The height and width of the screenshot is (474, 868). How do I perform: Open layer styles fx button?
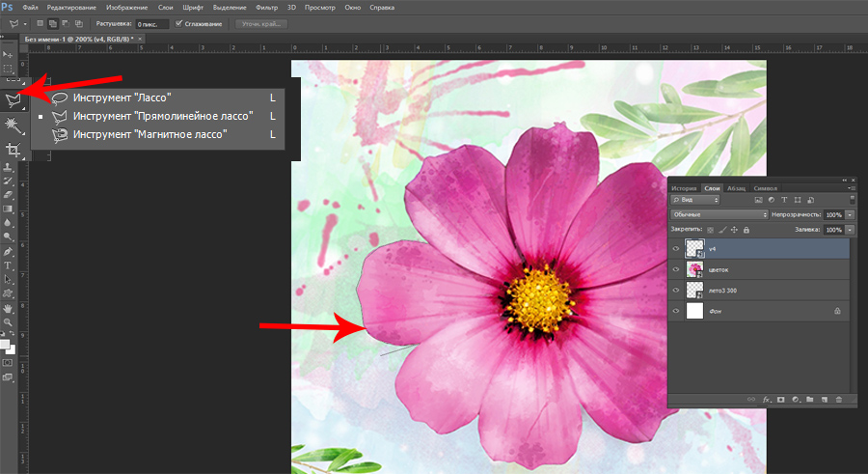click(x=768, y=399)
